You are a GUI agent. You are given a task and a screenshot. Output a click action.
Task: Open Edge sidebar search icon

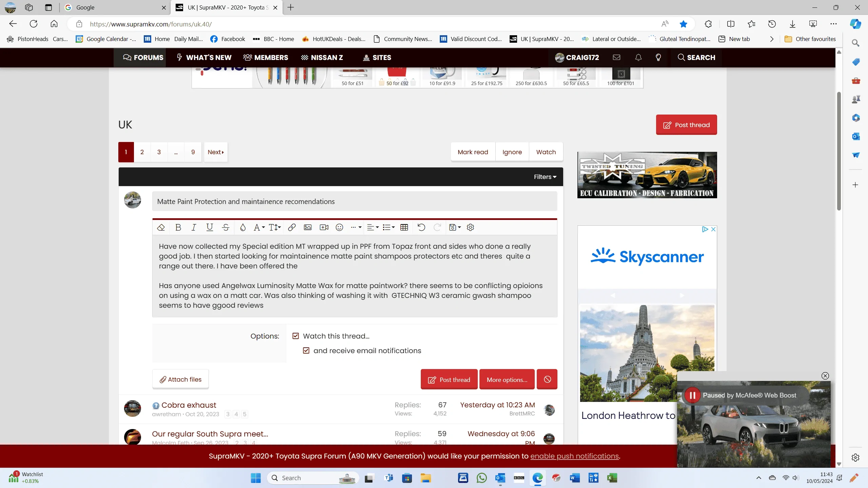855,43
